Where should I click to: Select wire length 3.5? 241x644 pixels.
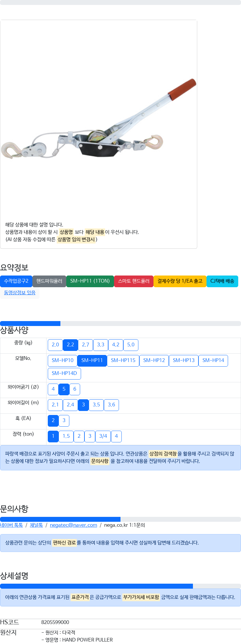pos(96,405)
